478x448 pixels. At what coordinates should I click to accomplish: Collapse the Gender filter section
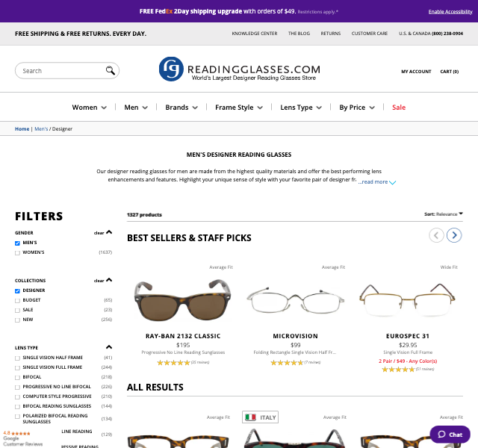[109, 232]
